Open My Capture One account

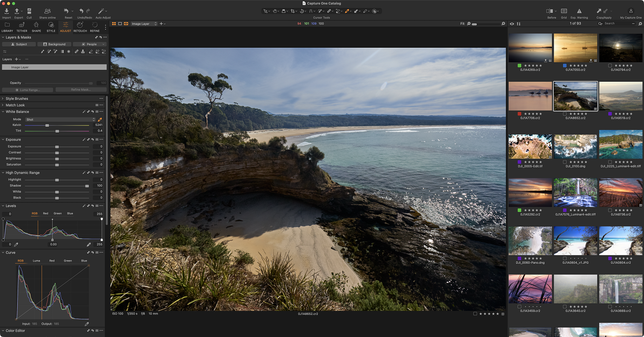click(631, 11)
